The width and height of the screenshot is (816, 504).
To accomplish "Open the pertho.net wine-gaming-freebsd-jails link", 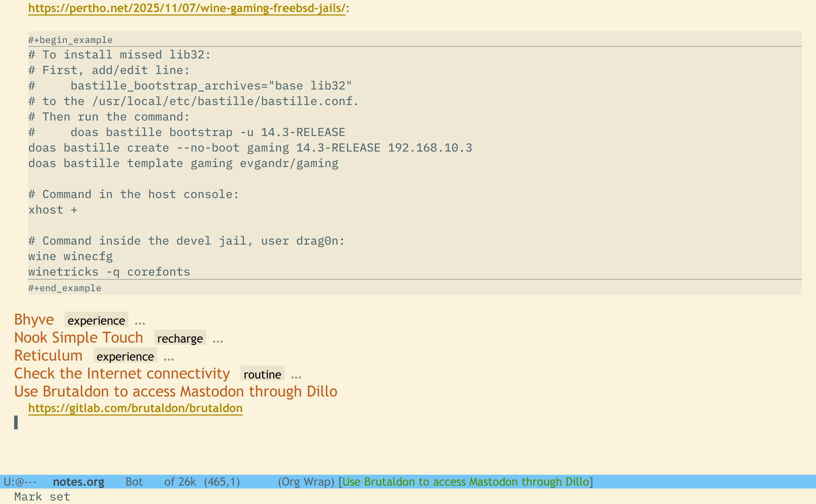I will [x=187, y=8].
